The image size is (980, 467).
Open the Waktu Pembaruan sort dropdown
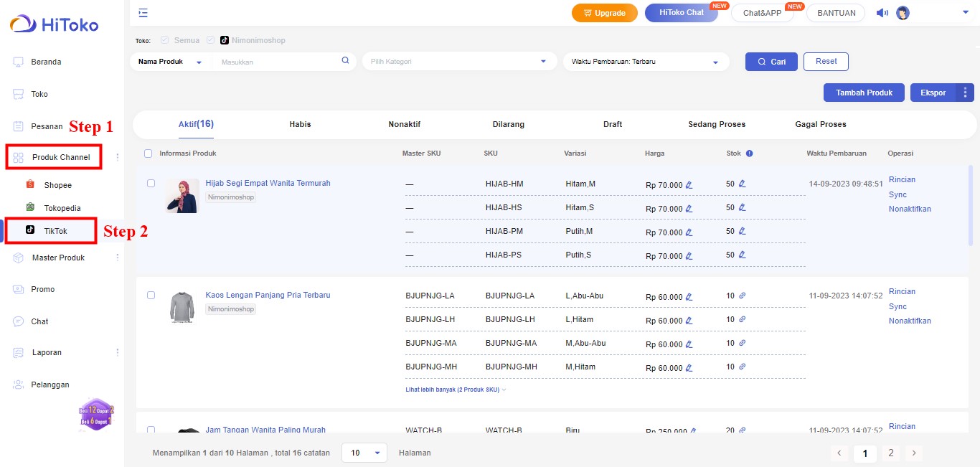(646, 62)
